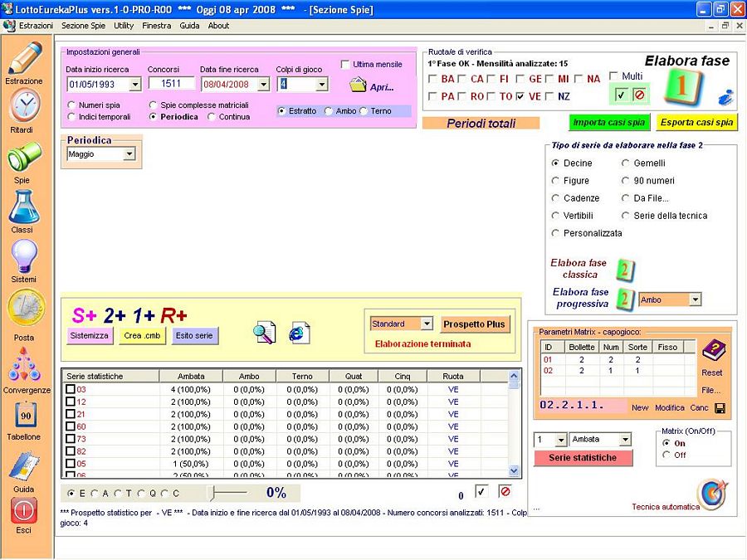Expand the Colpi di gioco dropdown

point(322,85)
